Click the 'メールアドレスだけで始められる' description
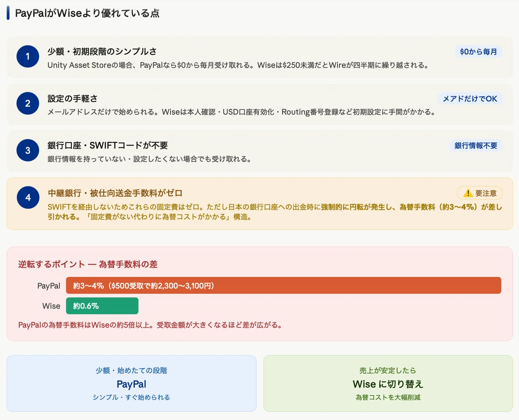The height and width of the screenshot is (420, 519). tap(241, 112)
